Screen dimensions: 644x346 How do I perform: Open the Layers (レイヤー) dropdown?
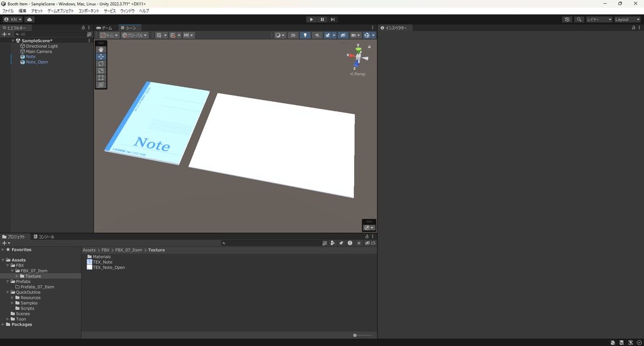pos(599,20)
